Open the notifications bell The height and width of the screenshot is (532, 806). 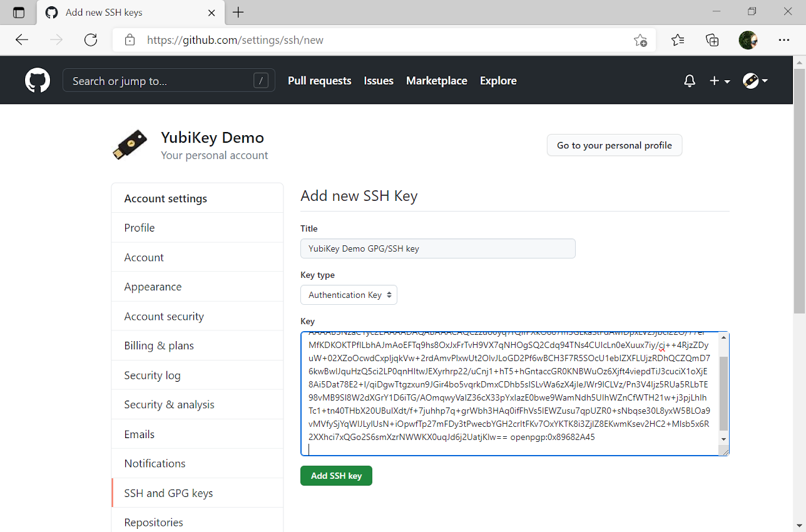coord(690,81)
